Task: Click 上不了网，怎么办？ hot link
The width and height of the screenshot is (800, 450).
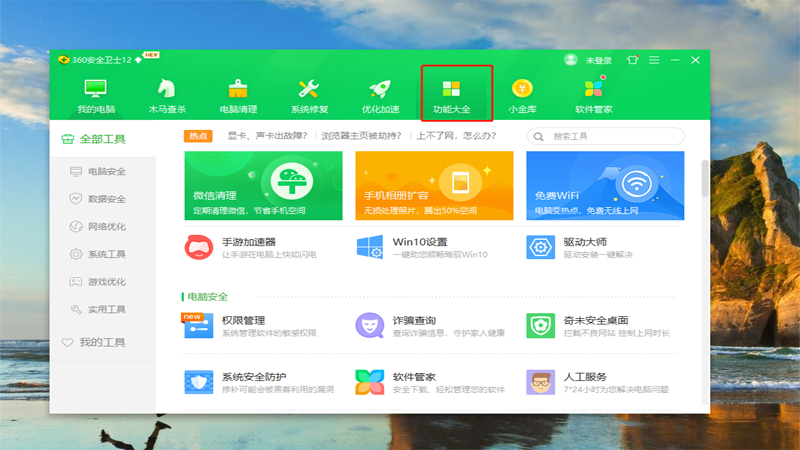Action: coord(456,136)
